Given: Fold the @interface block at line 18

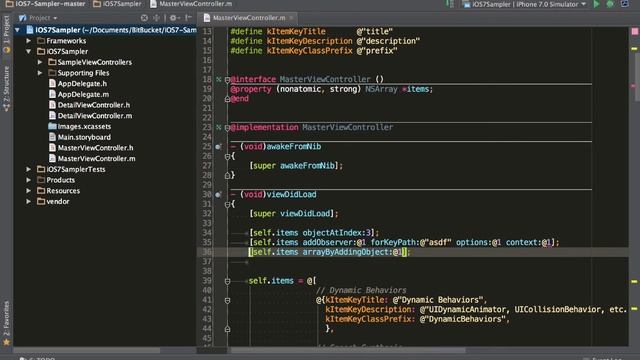Looking at the screenshot, I should coord(227,80).
